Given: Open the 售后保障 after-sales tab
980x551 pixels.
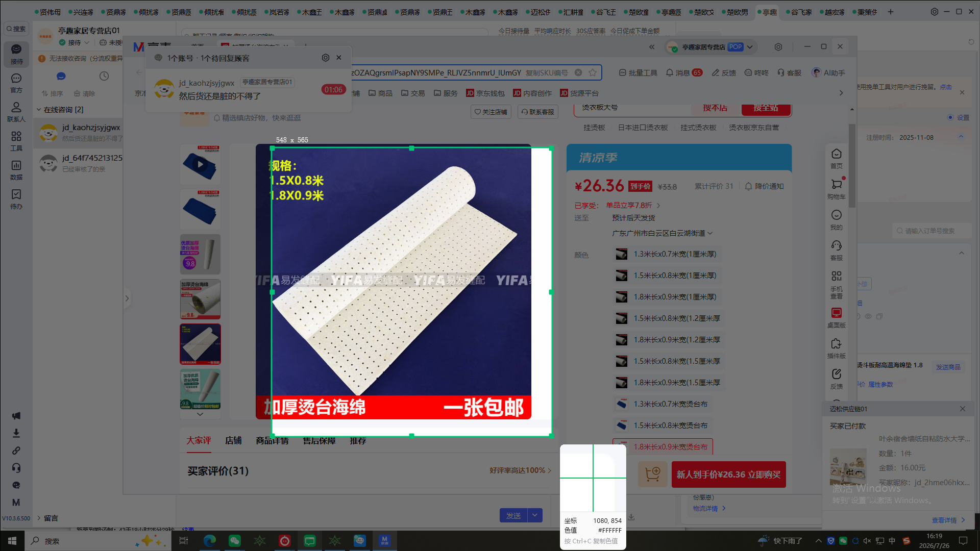Looking at the screenshot, I should coord(319,440).
